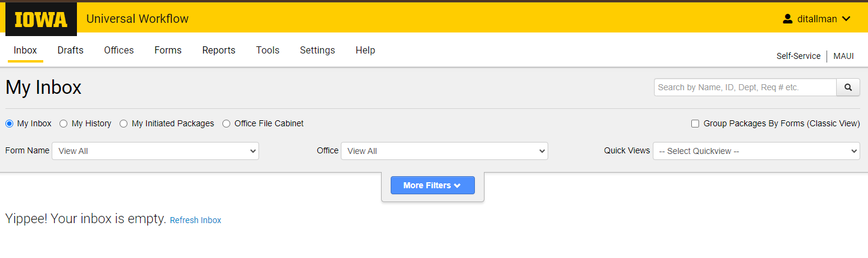
Task: Expand the More Filters button
Action: pos(432,185)
